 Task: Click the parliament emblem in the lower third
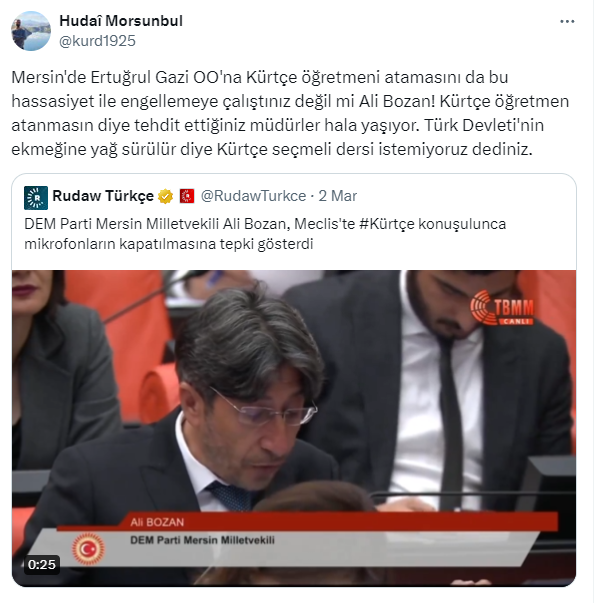pos(88,549)
